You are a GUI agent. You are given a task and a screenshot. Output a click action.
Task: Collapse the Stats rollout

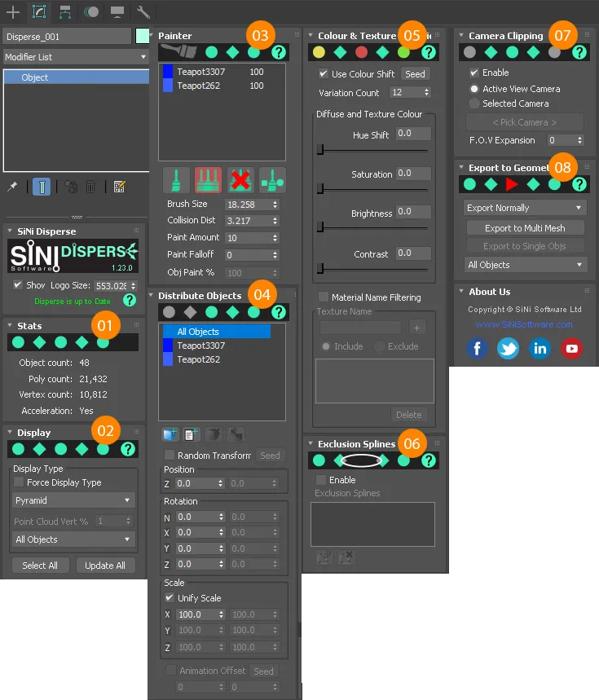click(x=10, y=325)
